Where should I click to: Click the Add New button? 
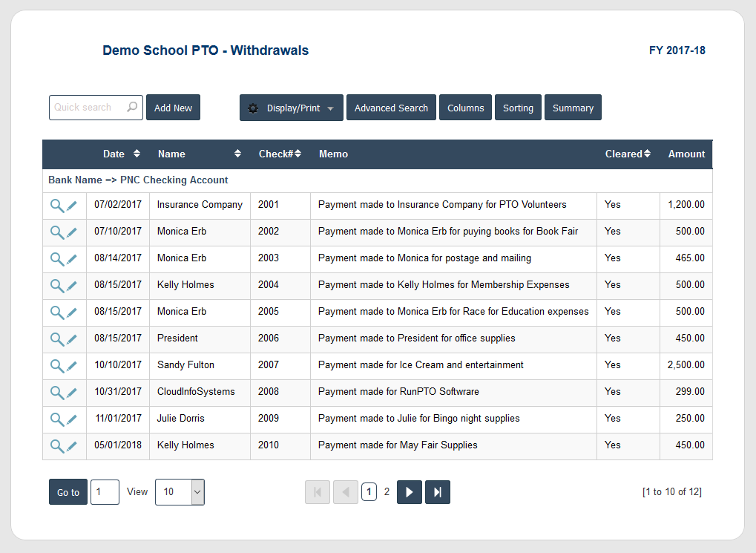[173, 107]
